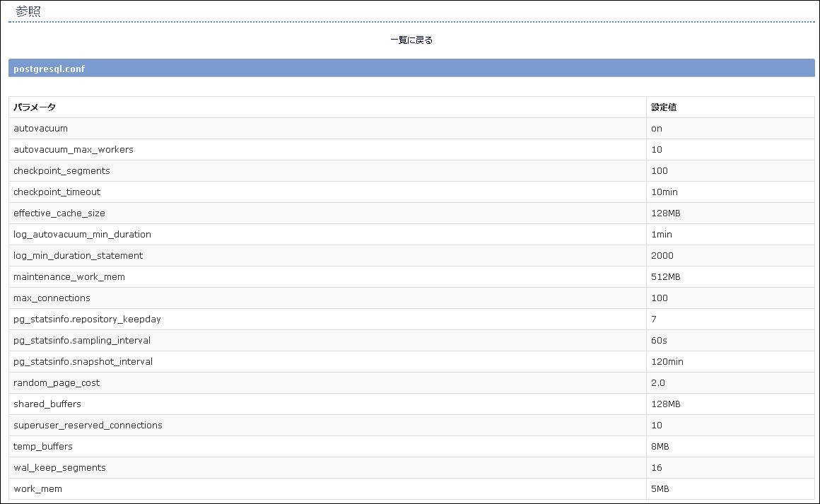The width and height of the screenshot is (820, 504).
Task: Click the 100 value for max_connections
Action: click(660, 298)
